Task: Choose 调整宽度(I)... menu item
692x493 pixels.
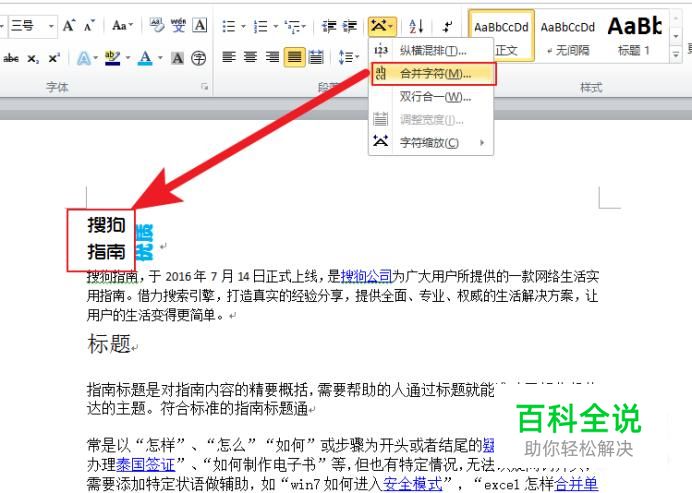Action: [431, 120]
